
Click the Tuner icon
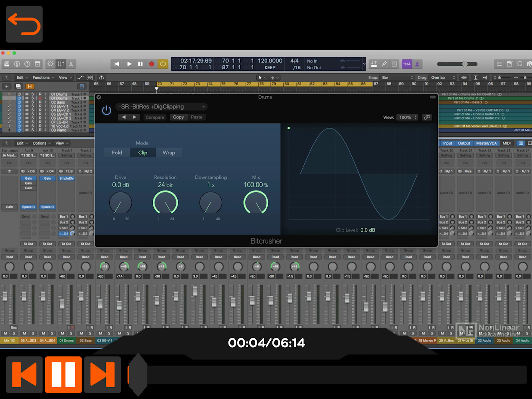[x=384, y=64]
